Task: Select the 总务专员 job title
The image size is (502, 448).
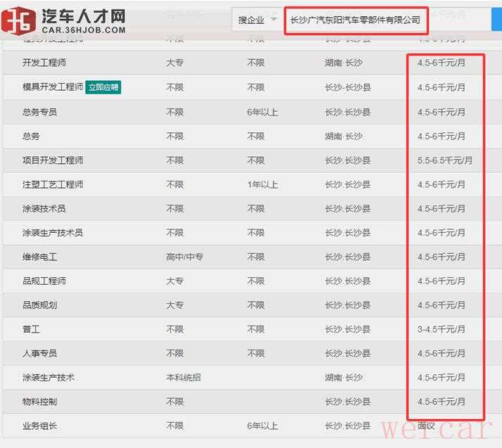Action: [x=39, y=113]
